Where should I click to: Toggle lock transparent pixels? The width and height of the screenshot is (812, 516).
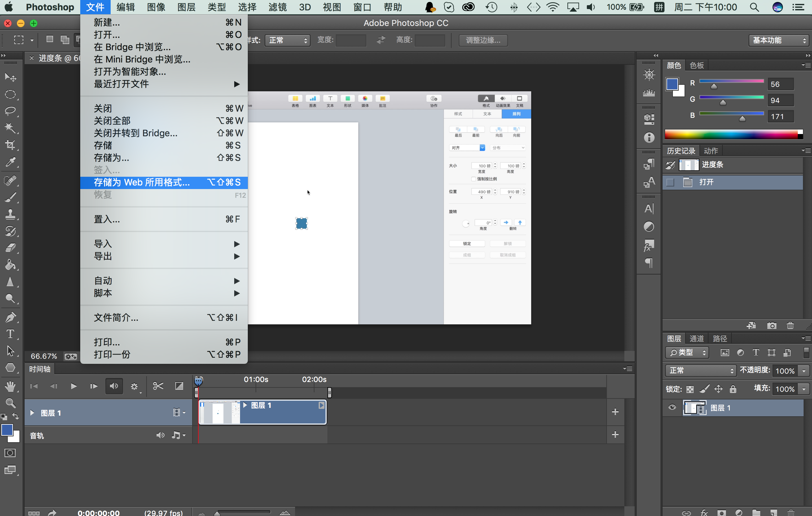[x=690, y=389]
